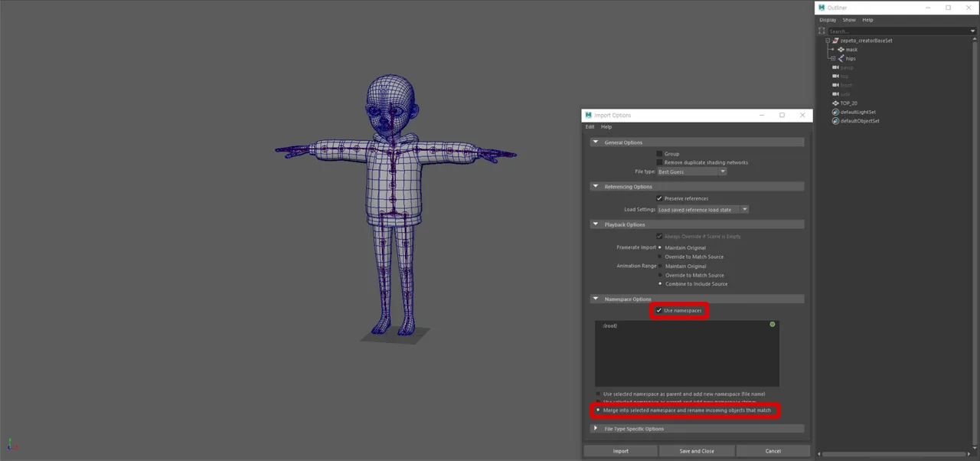Click the defaultObjectSet icon in Outliner
The width and height of the screenshot is (980, 461).
pyautogui.click(x=835, y=121)
